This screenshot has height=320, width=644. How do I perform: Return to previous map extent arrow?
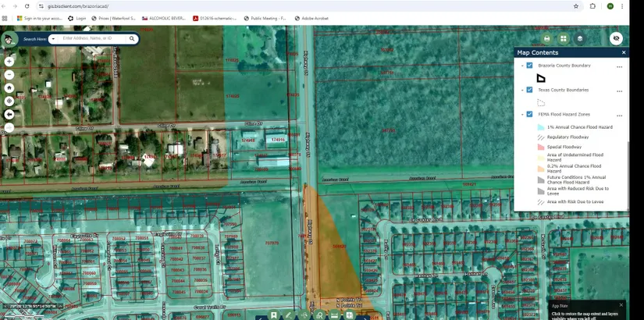pyautogui.click(x=9, y=115)
